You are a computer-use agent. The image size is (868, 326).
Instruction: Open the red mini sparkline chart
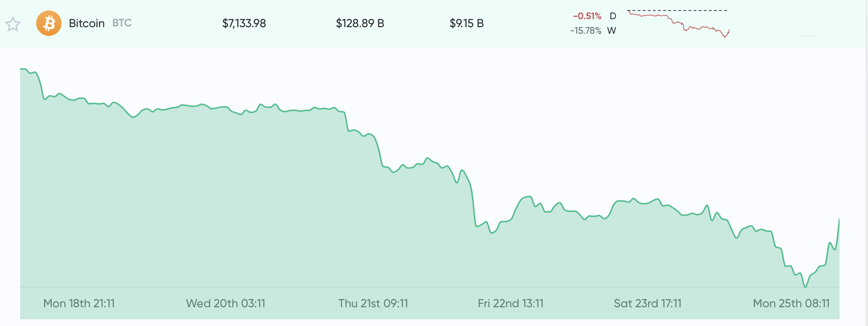(678, 24)
